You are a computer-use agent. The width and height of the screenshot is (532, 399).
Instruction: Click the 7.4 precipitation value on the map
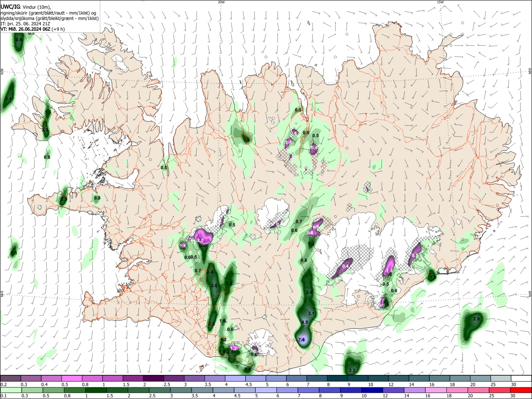[x=302, y=340]
